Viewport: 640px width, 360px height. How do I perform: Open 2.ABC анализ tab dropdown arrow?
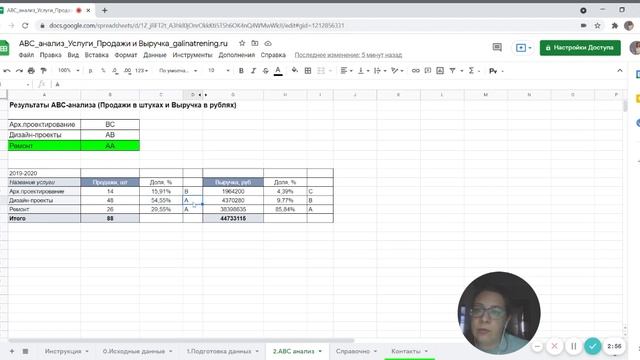(320, 351)
